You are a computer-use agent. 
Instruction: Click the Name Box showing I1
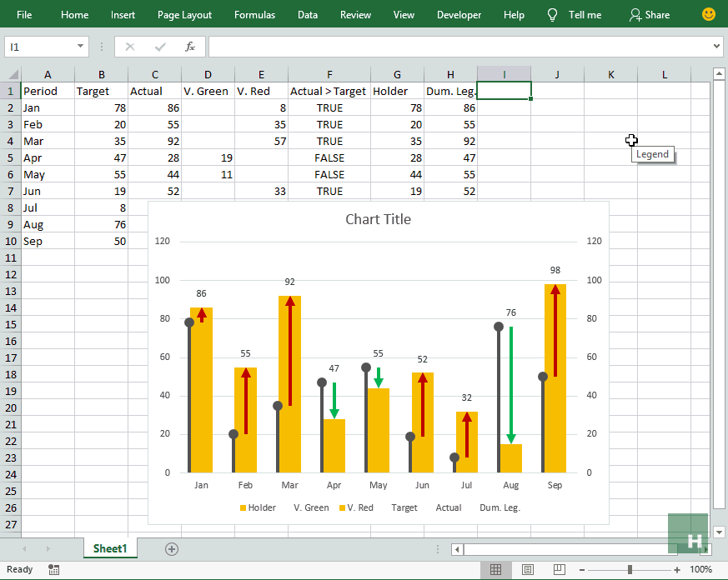(x=39, y=47)
